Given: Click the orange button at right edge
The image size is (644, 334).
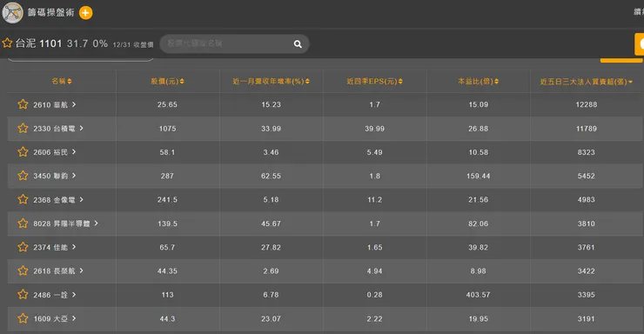Looking at the screenshot, I should [639, 44].
